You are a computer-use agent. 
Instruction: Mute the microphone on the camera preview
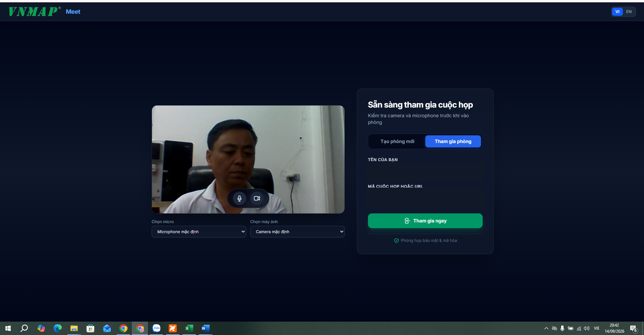point(239,198)
